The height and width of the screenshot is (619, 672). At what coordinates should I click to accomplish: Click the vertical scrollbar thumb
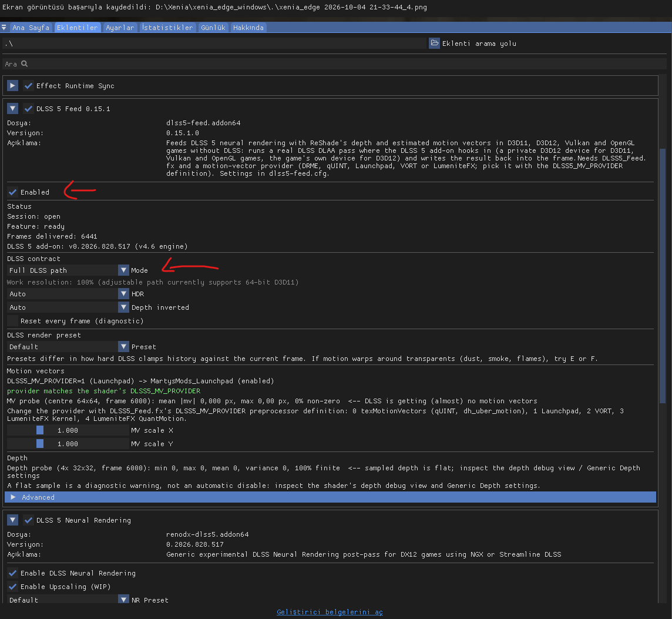pyautogui.click(x=663, y=275)
